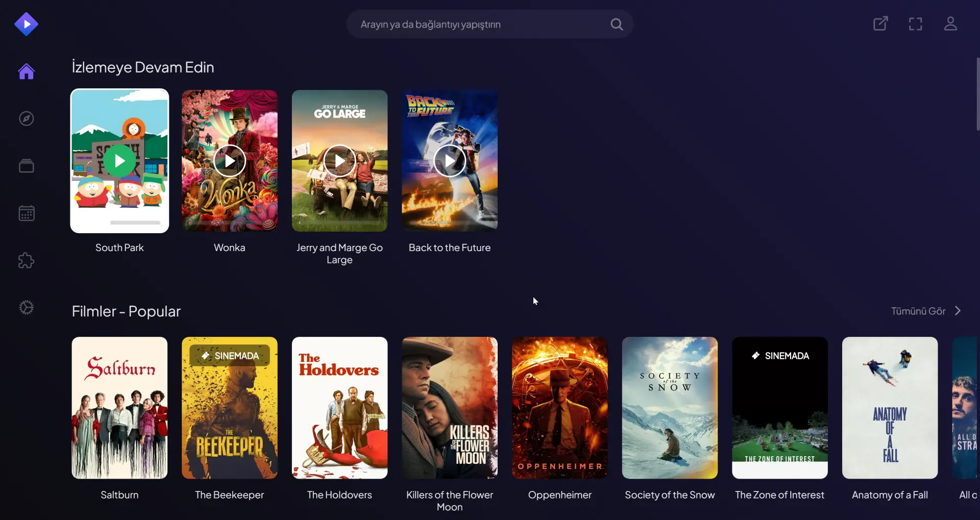Play Wonka using its play button
The image size is (980, 520).
coord(230,161)
